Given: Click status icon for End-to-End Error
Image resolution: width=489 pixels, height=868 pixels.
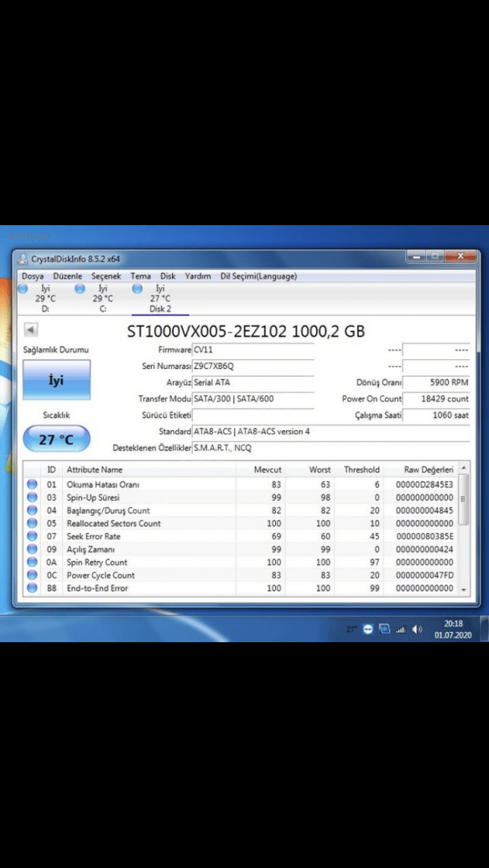Looking at the screenshot, I should [32, 588].
